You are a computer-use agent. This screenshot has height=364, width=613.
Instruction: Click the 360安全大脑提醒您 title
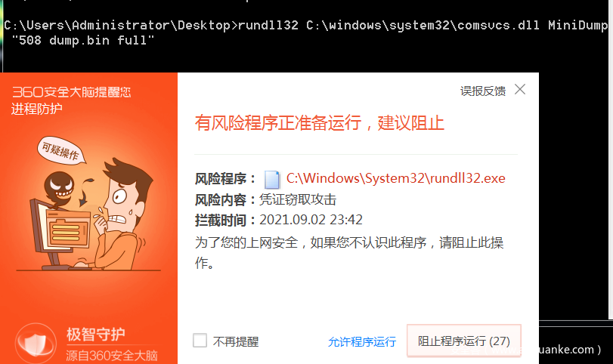72,92
